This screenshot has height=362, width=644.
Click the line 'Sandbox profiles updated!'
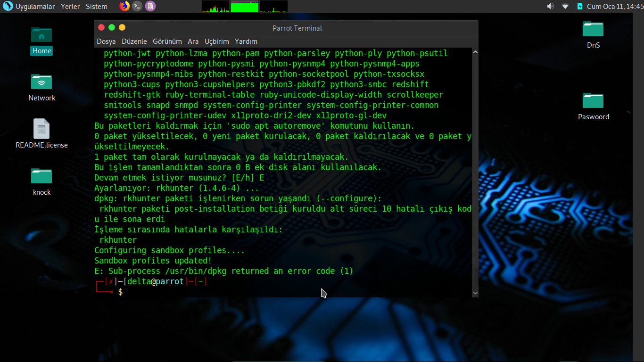click(x=153, y=261)
